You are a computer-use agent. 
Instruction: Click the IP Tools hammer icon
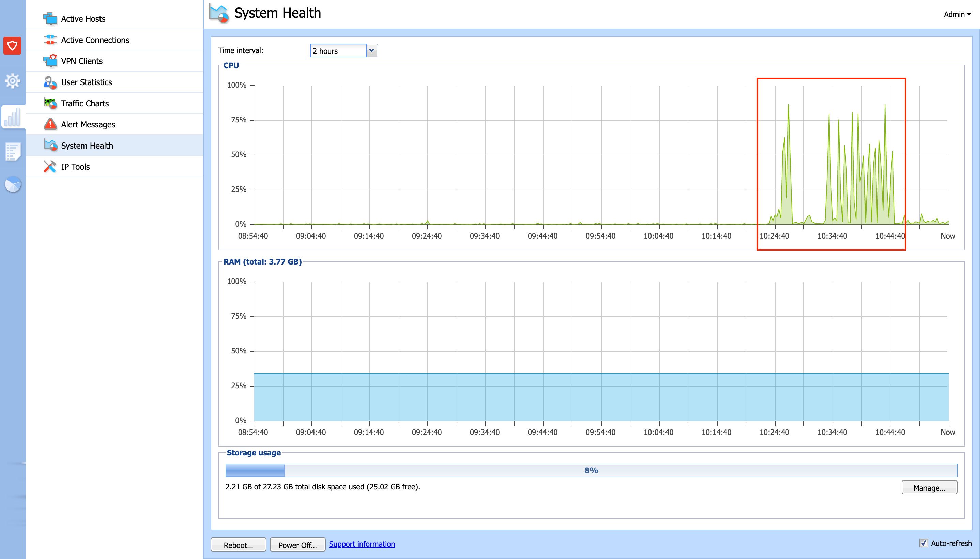click(x=50, y=167)
